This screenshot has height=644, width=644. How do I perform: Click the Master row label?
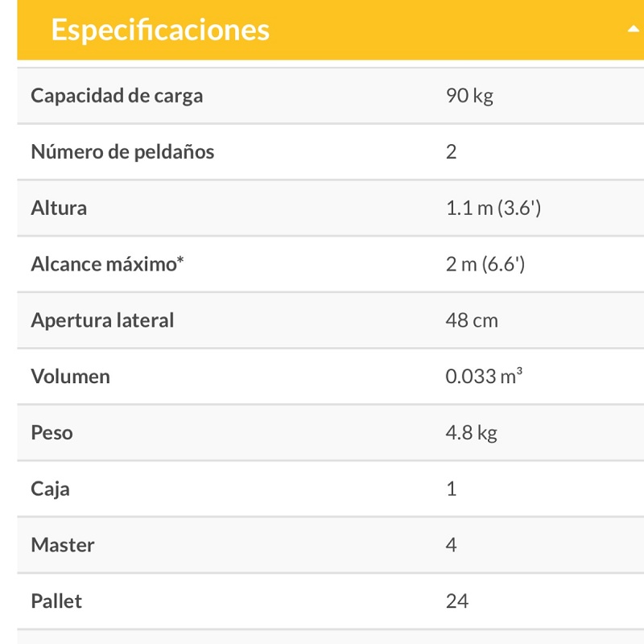pyautogui.click(x=63, y=545)
